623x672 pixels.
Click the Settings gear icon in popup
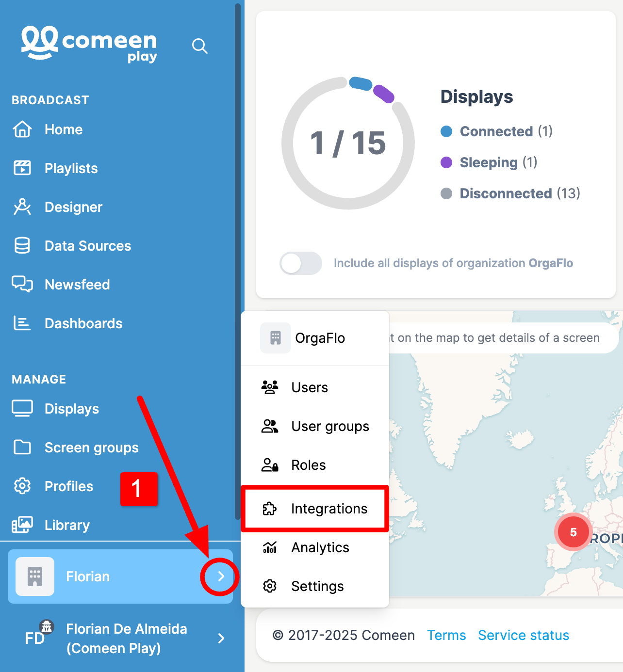[x=270, y=586]
